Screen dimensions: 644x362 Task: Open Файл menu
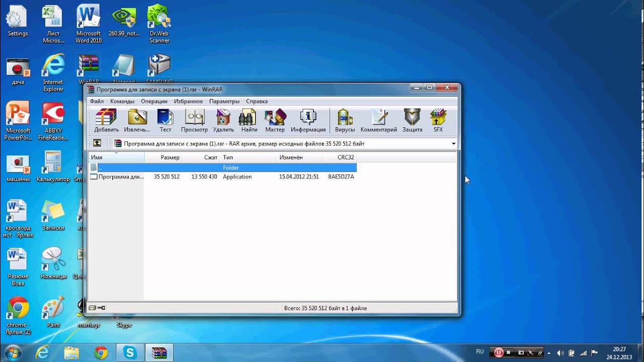point(97,101)
